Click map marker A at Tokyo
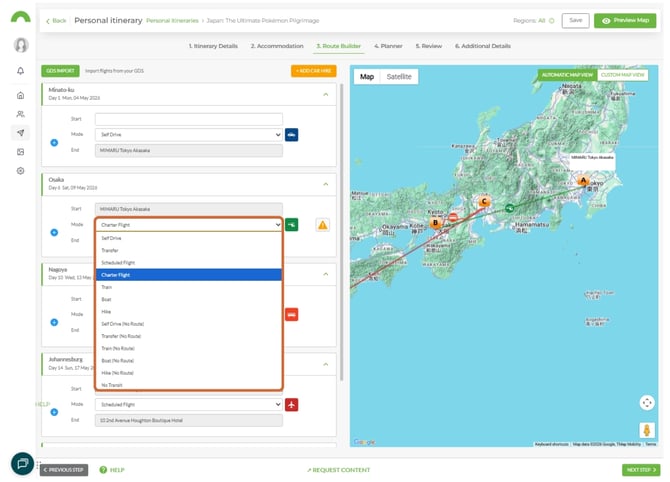 click(583, 180)
